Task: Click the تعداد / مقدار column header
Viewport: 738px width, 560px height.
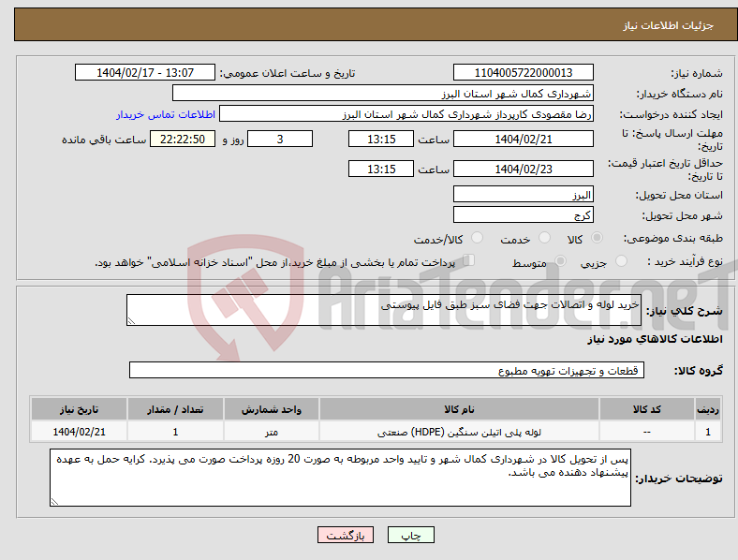Action: (x=175, y=409)
